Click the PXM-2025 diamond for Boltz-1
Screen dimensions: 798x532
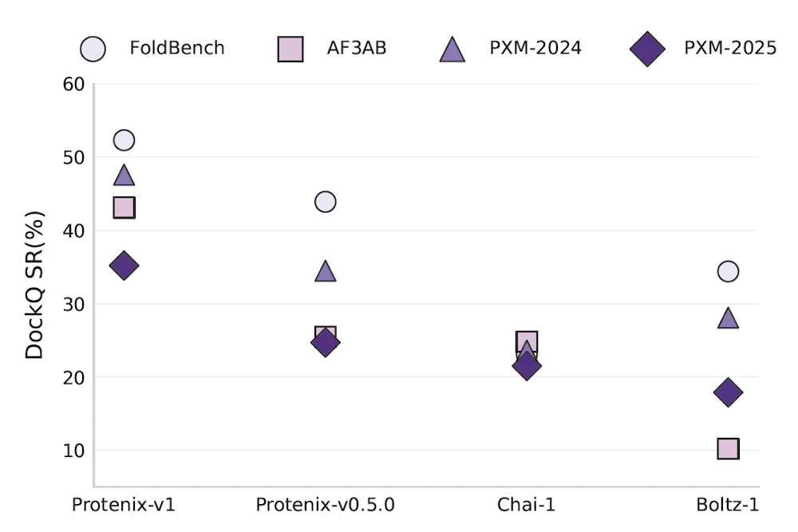(729, 392)
